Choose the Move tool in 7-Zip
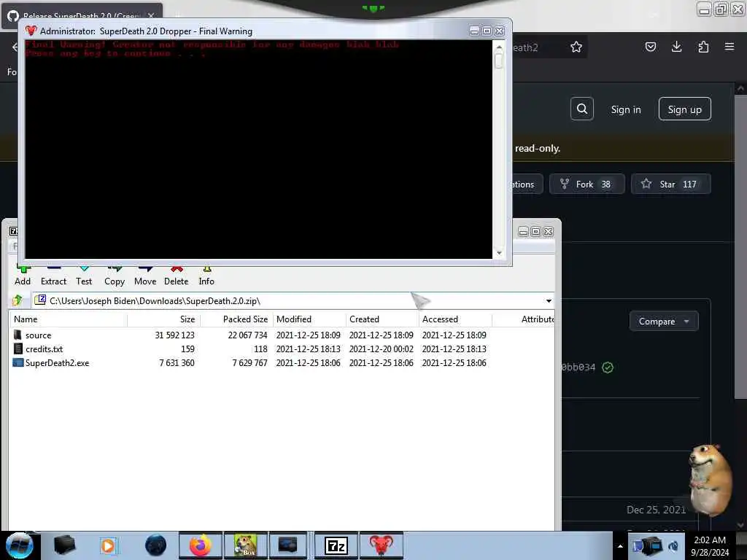Screen dimensions: 747x560 [145, 276]
